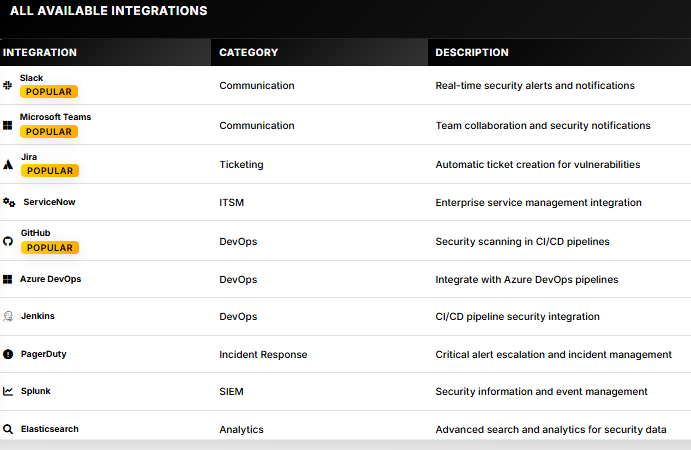Select the POPULAR badge under Slack

(49, 92)
